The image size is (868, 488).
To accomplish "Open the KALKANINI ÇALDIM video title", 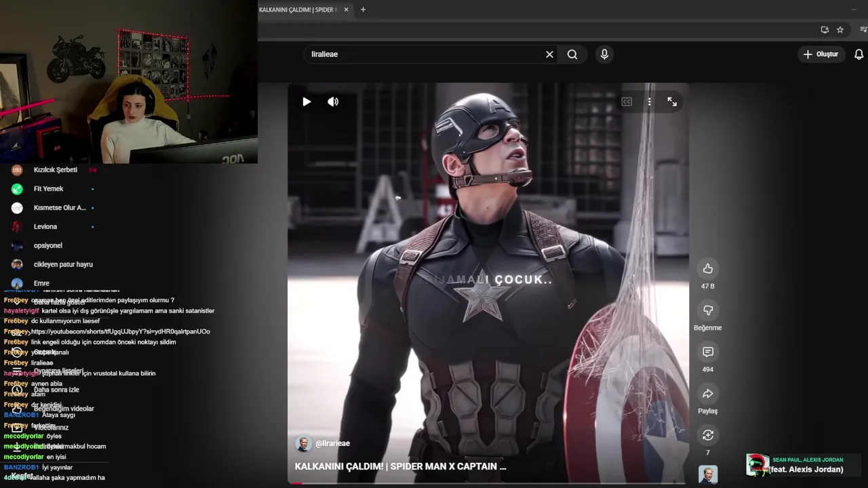I will pyautogui.click(x=400, y=466).
